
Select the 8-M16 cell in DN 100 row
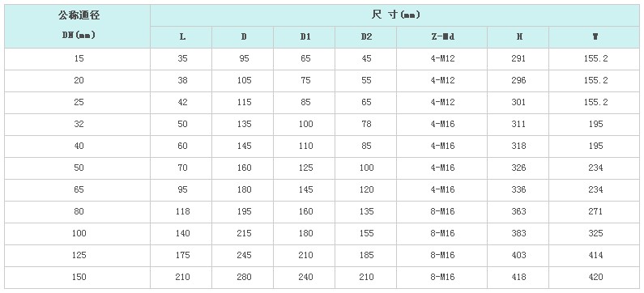tap(442, 234)
